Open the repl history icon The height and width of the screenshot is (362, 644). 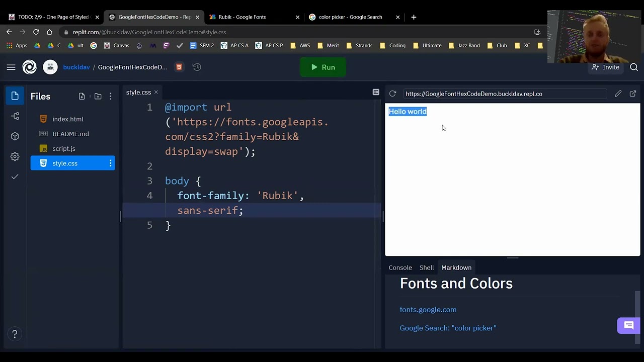pyautogui.click(x=197, y=67)
